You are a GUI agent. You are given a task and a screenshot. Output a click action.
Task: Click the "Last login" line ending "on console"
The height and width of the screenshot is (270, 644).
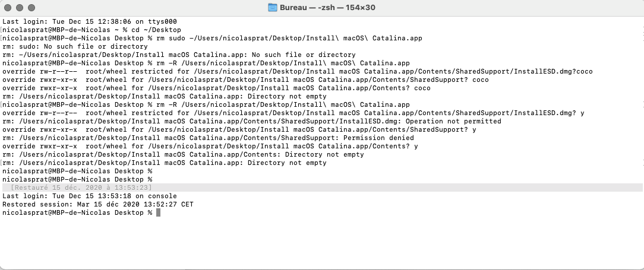click(89, 196)
